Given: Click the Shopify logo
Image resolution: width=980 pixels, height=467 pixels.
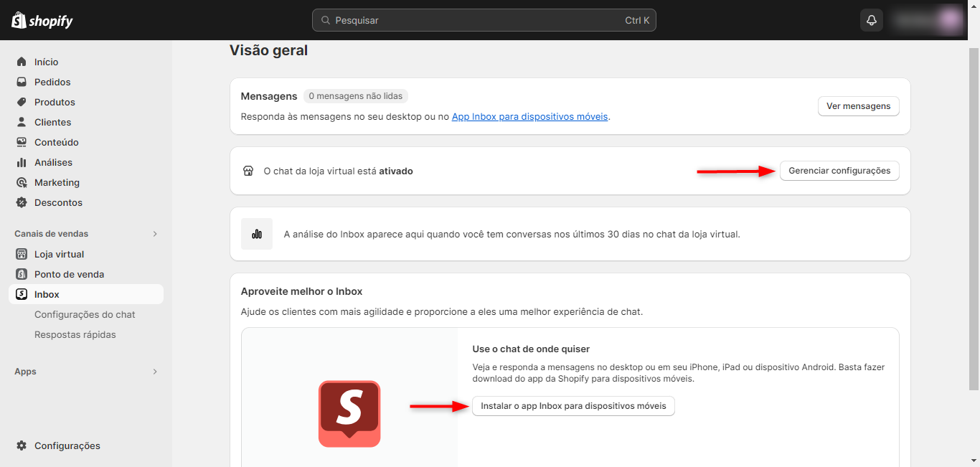Looking at the screenshot, I should (42, 20).
